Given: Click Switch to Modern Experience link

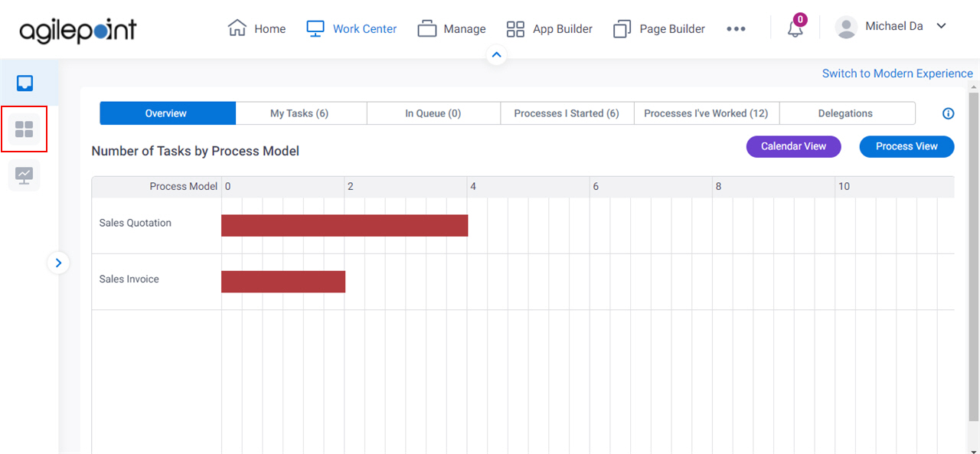Looking at the screenshot, I should tap(897, 73).
